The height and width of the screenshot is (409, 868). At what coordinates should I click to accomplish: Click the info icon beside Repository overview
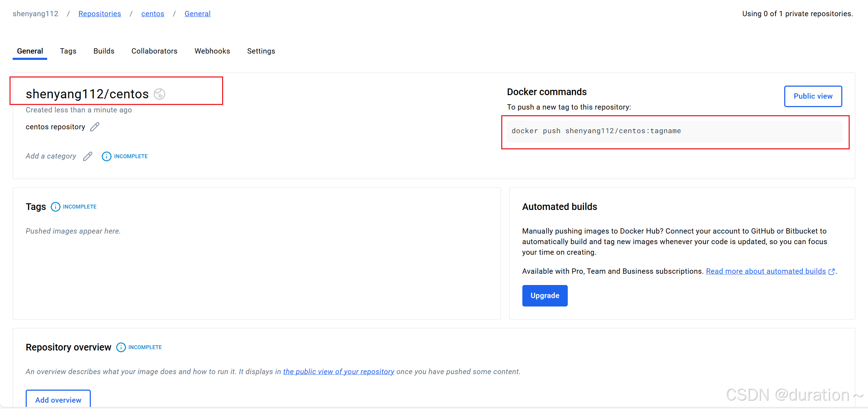tap(121, 347)
